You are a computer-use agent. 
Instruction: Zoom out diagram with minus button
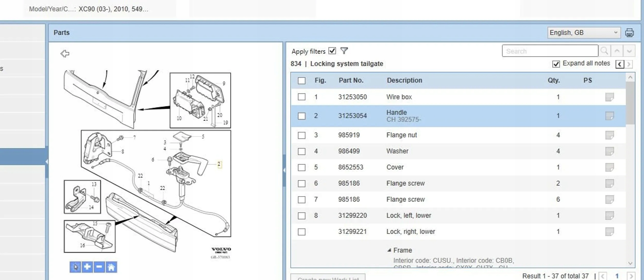99,267
